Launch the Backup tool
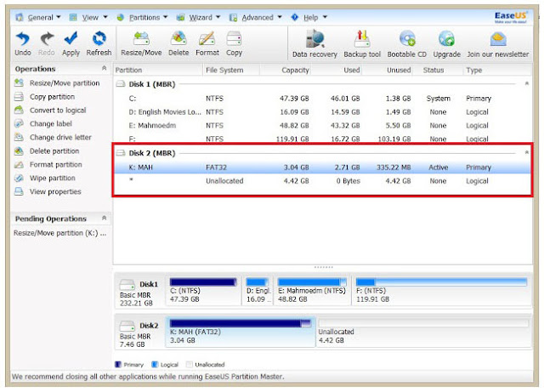 point(362,39)
